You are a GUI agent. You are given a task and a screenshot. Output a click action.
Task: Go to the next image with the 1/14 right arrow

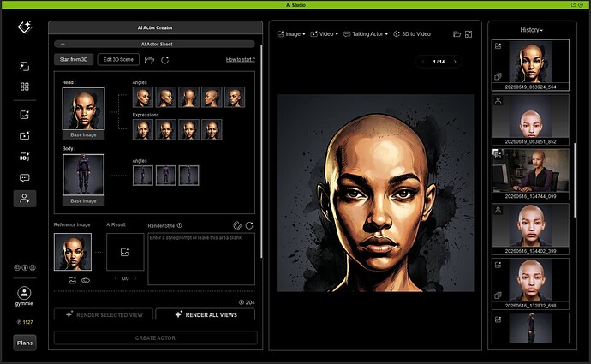click(455, 62)
